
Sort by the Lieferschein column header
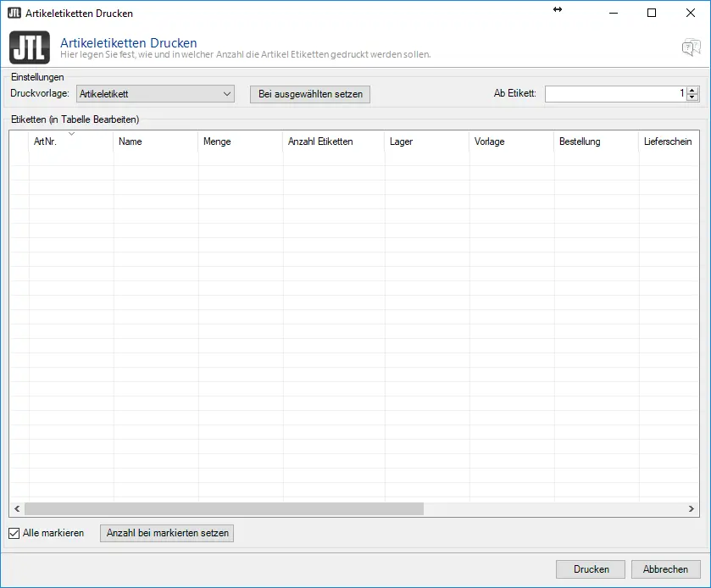[x=669, y=141]
